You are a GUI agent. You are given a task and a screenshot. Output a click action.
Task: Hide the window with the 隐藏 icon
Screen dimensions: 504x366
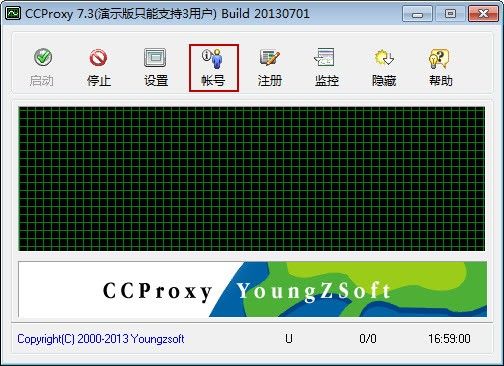(x=383, y=57)
